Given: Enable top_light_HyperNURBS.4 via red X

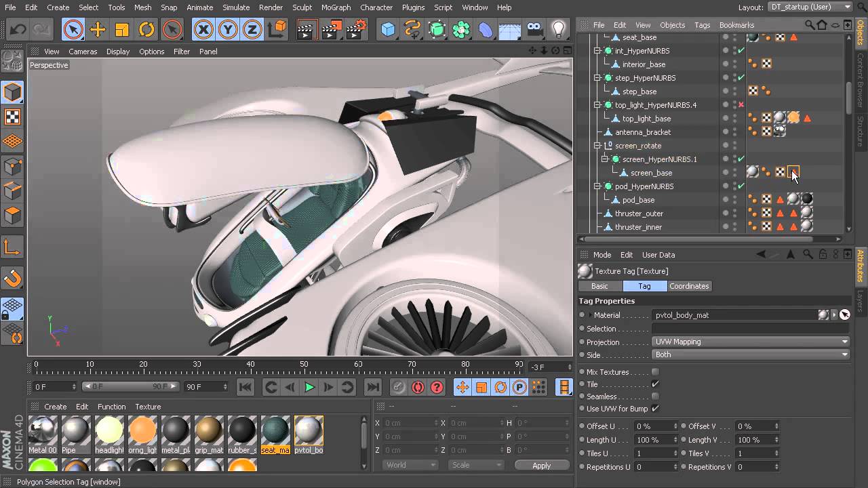Looking at the screenshot, I should (741, 105).
